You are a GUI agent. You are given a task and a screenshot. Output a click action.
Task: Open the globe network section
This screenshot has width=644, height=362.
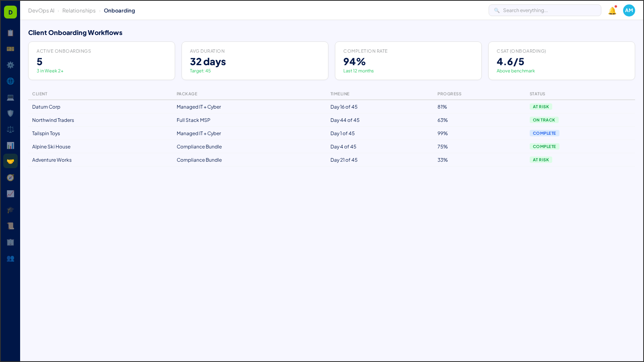[10, 81]
